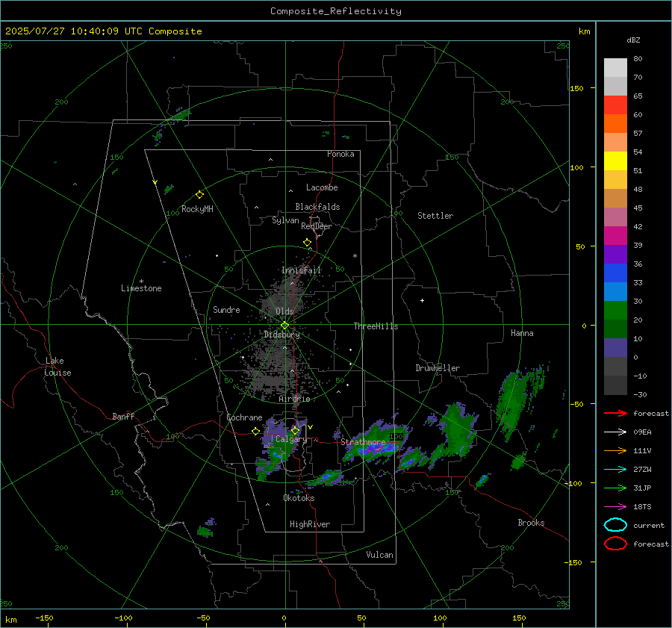This screenshot has width=672, height=628.
Task: Click the Sundre town label
Action: [x=226, y=309]
